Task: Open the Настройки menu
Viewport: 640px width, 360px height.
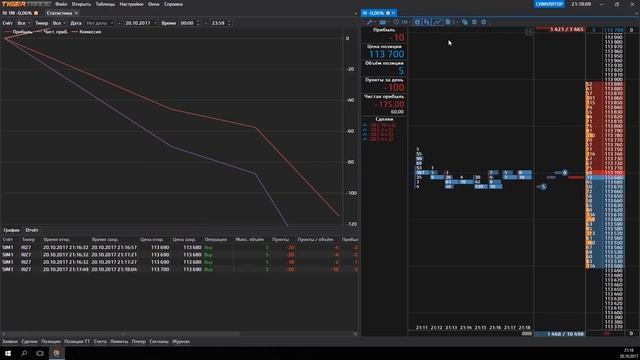Action: tap(131, 4)
